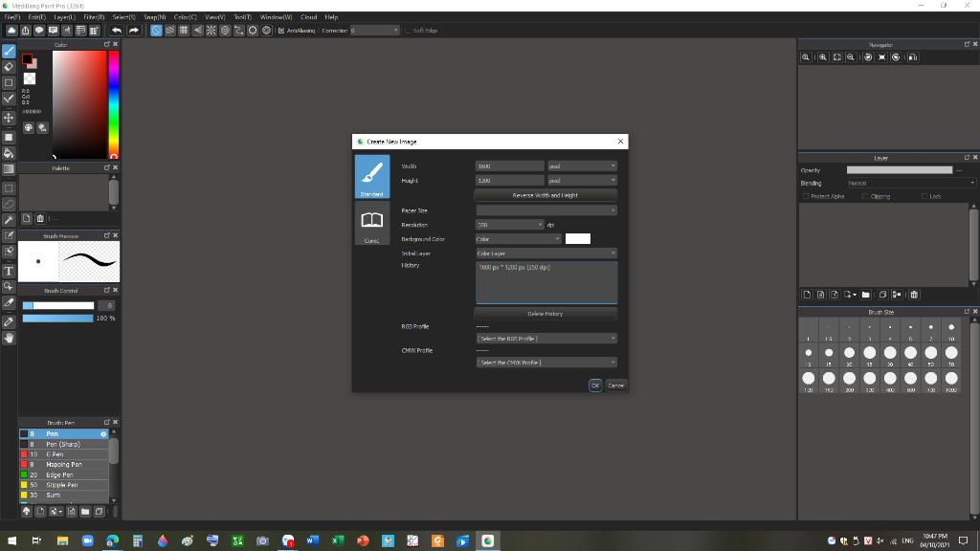Turn on the radial snap icon
The image size is (980, 551).
212,30
